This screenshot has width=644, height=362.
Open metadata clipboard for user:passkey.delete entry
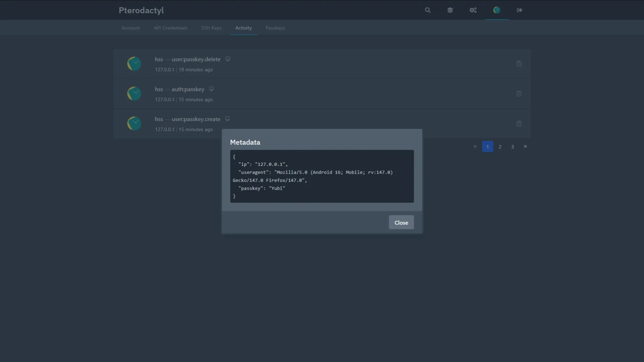(519, 64)
